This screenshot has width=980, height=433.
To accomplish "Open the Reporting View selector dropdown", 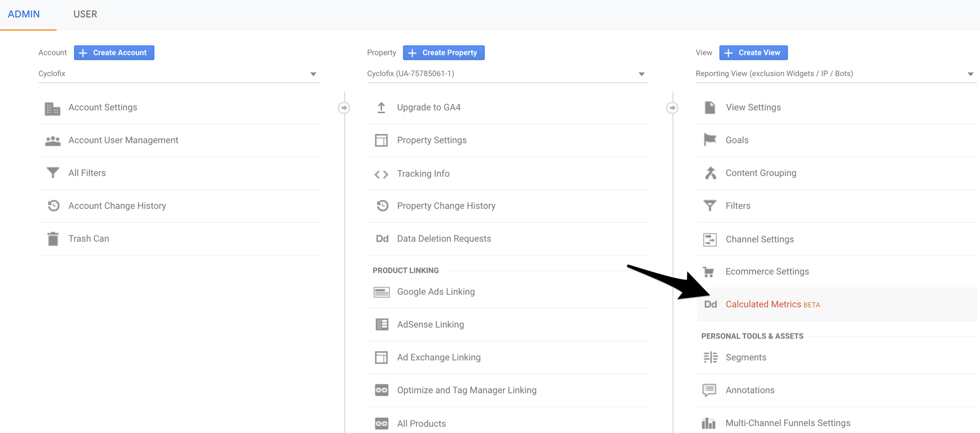I will pyautogui.click(x=836, y=74).
